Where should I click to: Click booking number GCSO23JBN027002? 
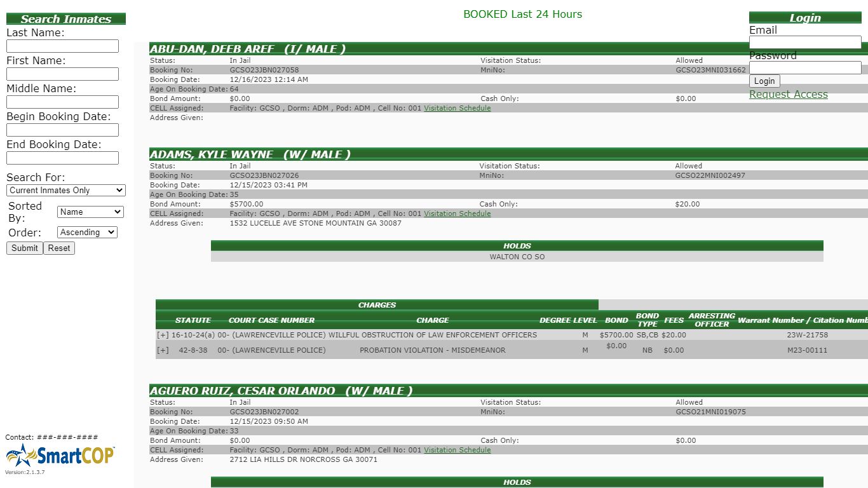point(264,412)
